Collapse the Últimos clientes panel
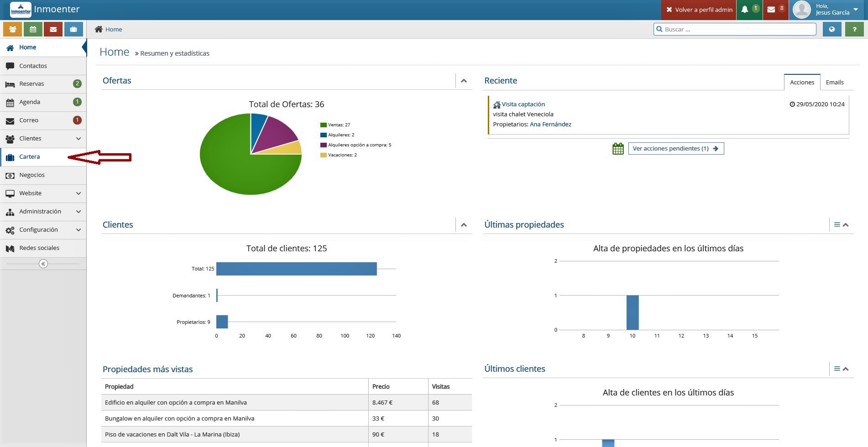 pos(846,369)
